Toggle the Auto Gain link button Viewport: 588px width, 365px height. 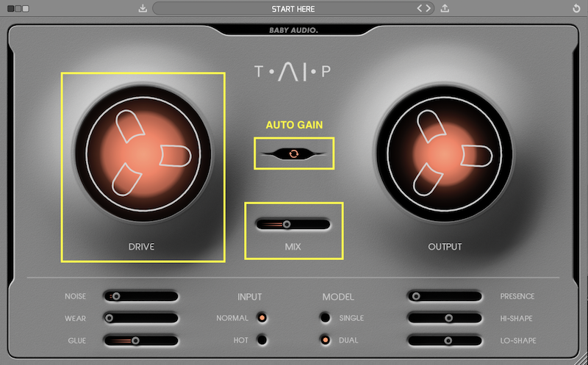(x=293, y=153)
